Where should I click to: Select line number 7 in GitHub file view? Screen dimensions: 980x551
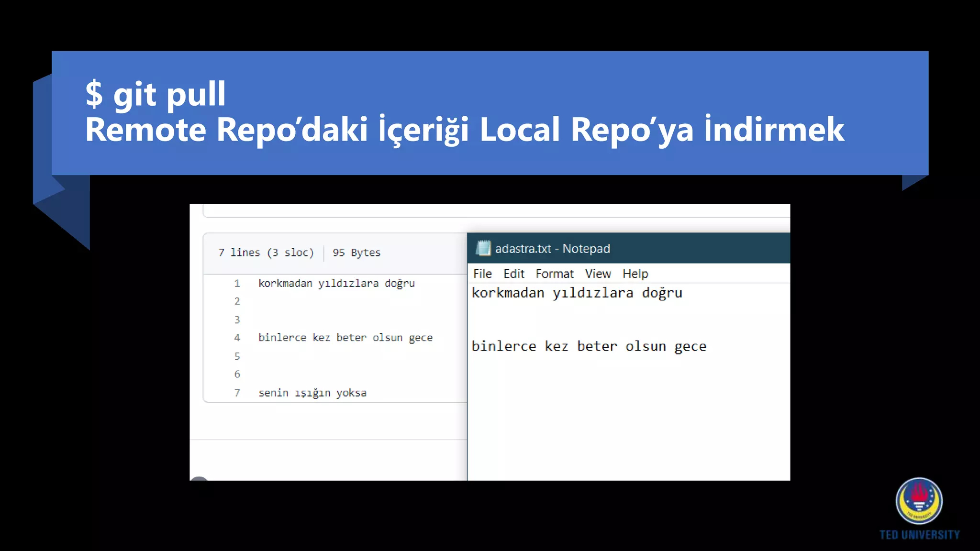click(237, 393)
